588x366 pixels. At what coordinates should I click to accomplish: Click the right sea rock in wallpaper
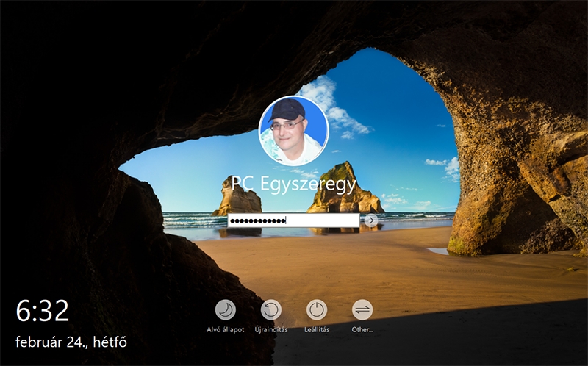343,190
